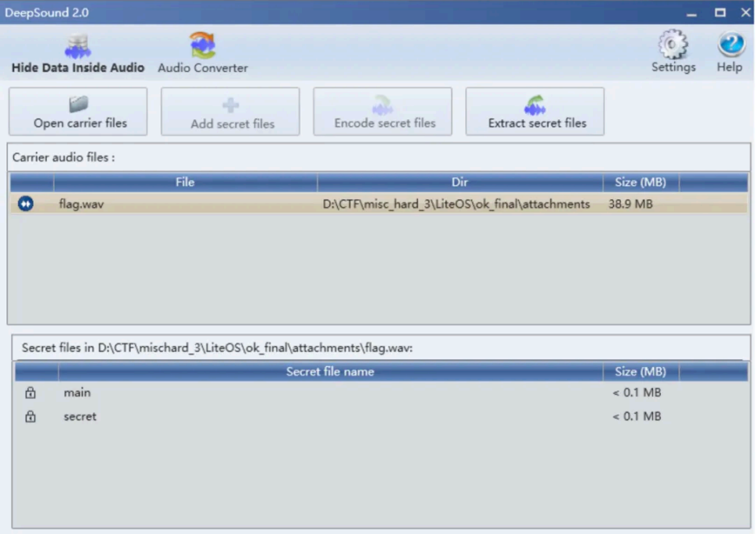Click the audio icon beside flag.wav
The width and height of the screenshot is (756, 534).
(x=26, y=204)
